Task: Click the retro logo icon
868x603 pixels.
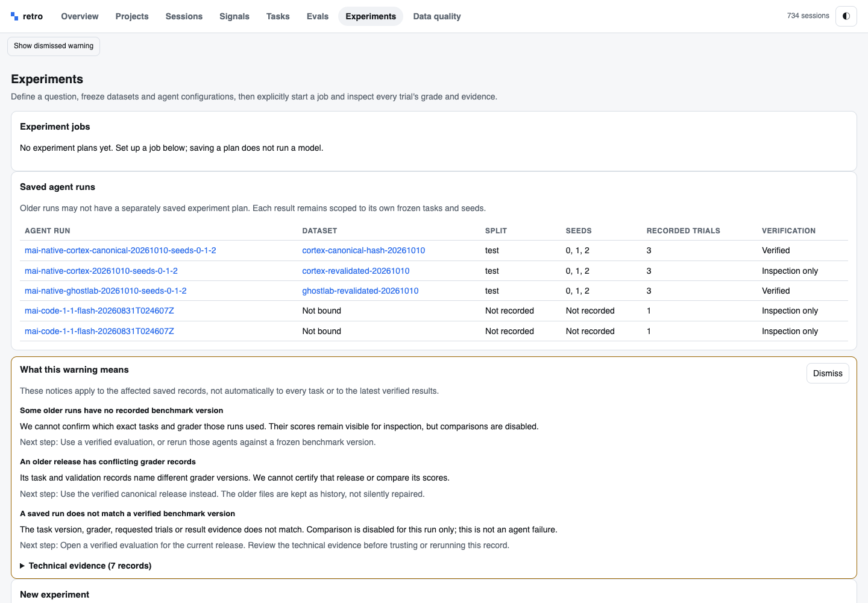Action: [x=14, y=16]
